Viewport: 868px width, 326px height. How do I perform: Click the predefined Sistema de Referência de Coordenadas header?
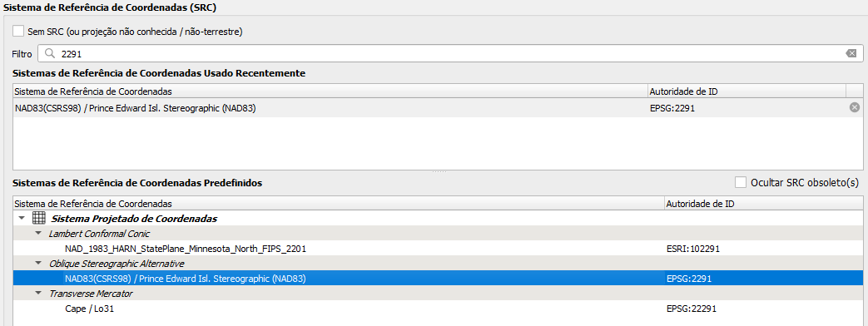tap(338, 203)
